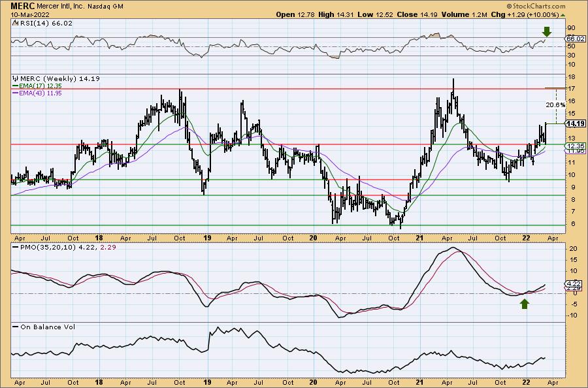The height and width of the screenshot is (388, 588).
Task: Click the Low 12.52 value in header
Action: 375,14
